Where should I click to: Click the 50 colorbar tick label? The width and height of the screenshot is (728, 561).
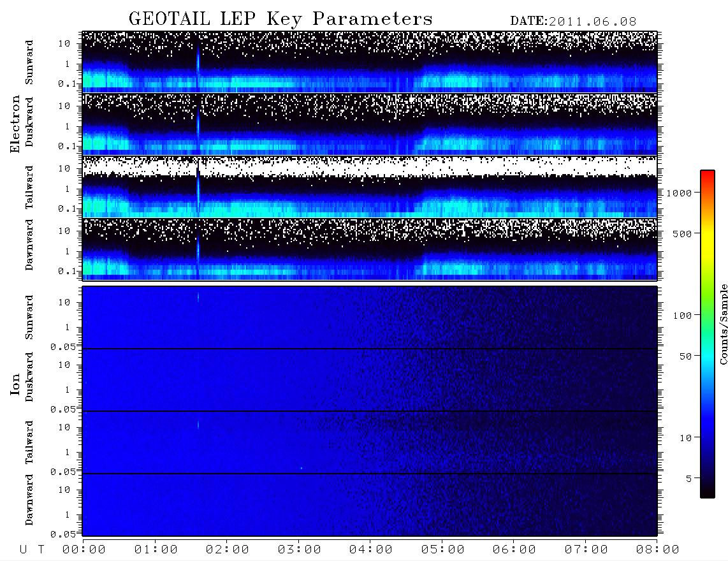tap(685, 356)
